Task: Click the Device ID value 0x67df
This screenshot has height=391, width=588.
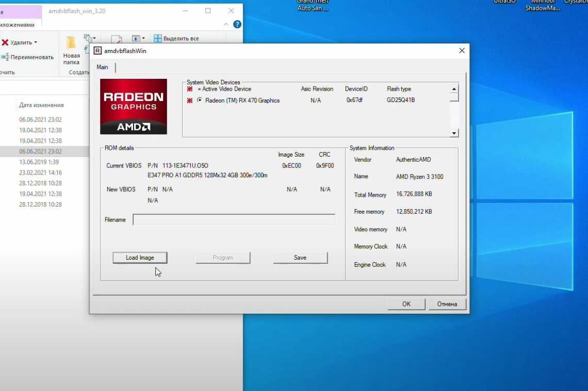Action: [x=354, y=100]
